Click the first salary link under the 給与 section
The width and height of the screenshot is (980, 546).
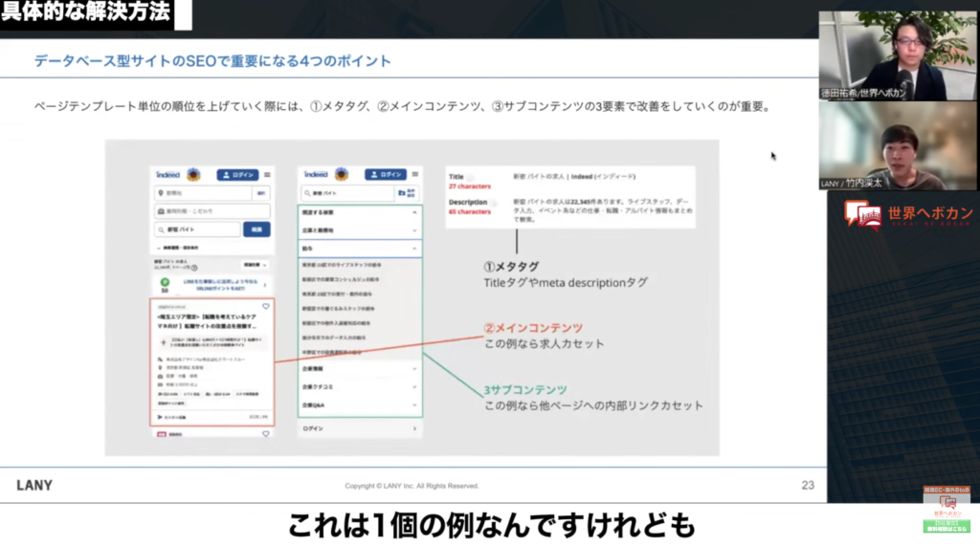[x=342, y=265]
